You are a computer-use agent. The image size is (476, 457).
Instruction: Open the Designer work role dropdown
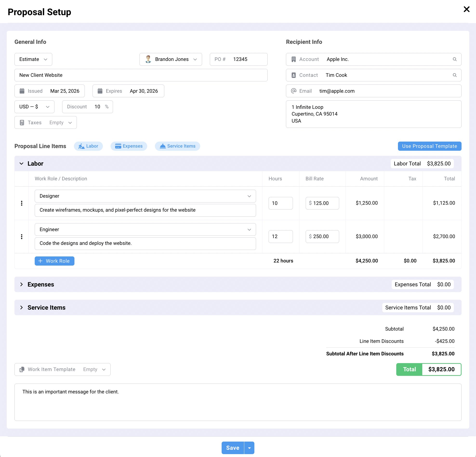[145, 196]
